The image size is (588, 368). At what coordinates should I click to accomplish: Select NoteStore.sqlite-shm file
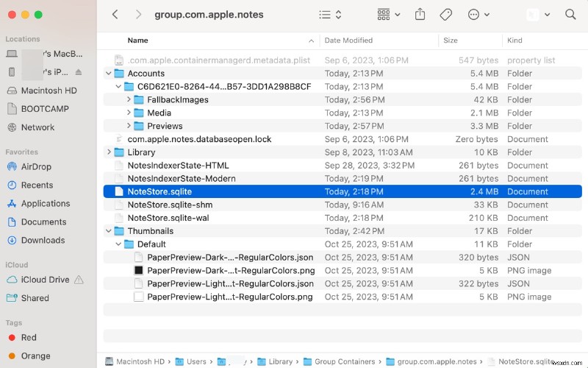343,205
